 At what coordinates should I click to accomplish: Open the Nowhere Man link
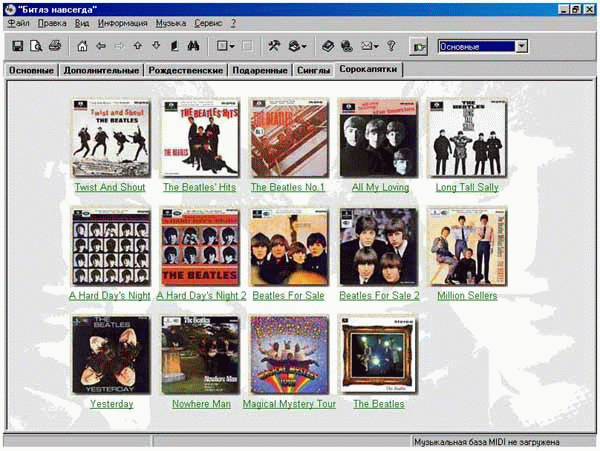tap(201, 404)
